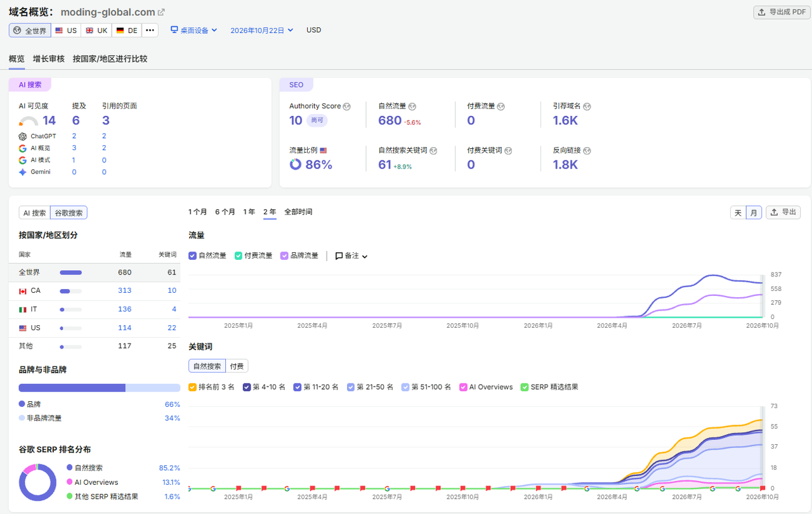
Task: Click the 导出 chart export button
Action: (783, 213)
